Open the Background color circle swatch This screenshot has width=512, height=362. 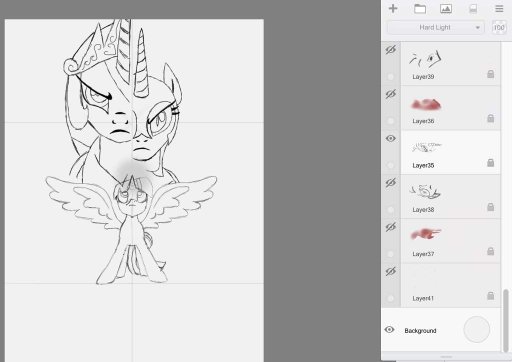(x=476, y=329)
